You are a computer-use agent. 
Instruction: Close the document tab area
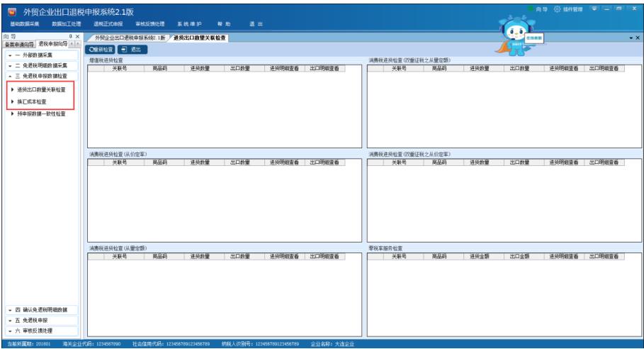tap(638, 37)
